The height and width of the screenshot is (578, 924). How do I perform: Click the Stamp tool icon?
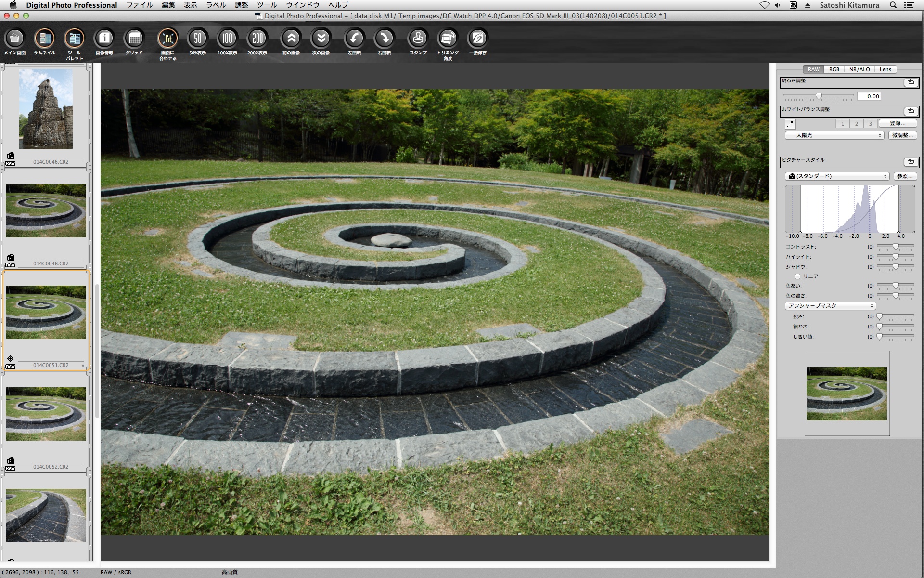coord(418,39)
